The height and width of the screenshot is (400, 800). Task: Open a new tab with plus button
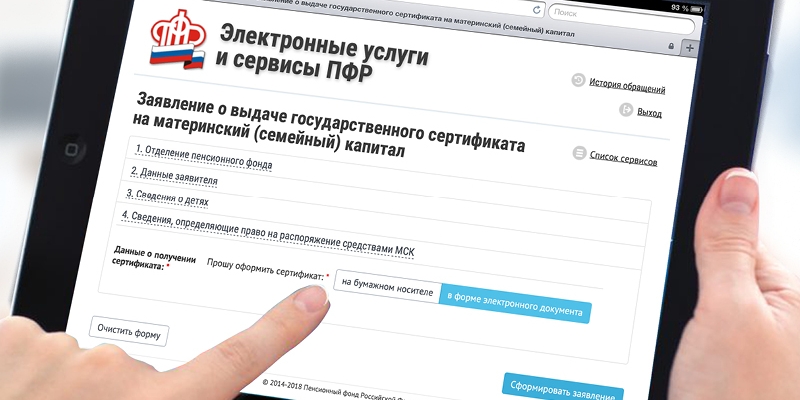[x=690, y=47]
